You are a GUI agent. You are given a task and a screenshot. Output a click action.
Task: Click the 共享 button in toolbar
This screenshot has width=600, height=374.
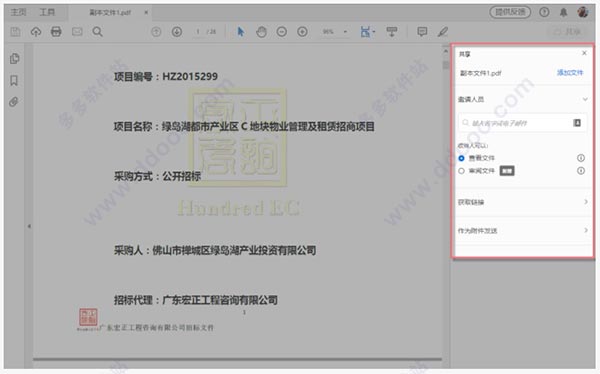tap(568, 32)
